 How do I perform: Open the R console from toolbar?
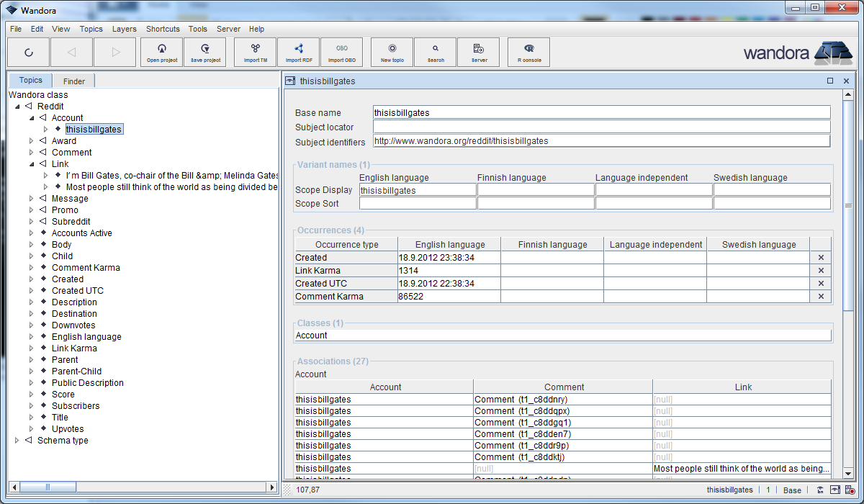(x=529, y=52)
